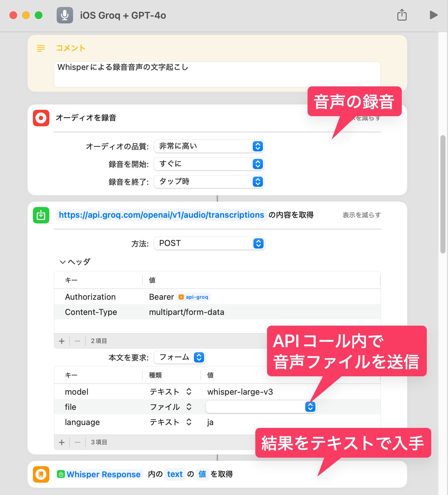Click the comment text field
This screenshot has width=448, height=495.
(217, 74)
